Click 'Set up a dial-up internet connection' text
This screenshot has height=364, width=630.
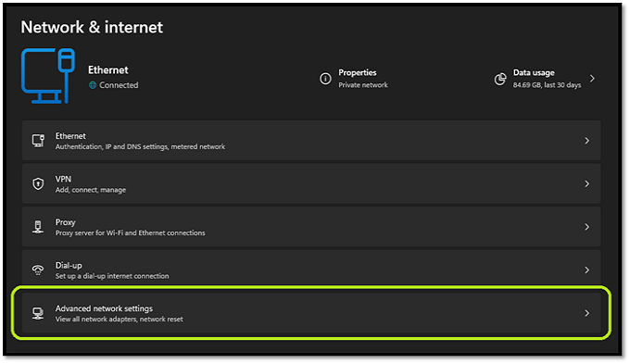(x=112, y=276)
